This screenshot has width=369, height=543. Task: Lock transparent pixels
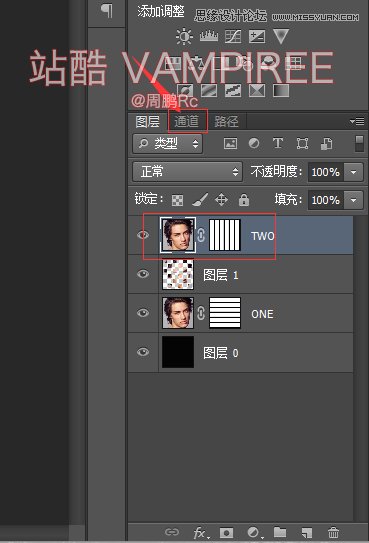click(x=178, y=200)
